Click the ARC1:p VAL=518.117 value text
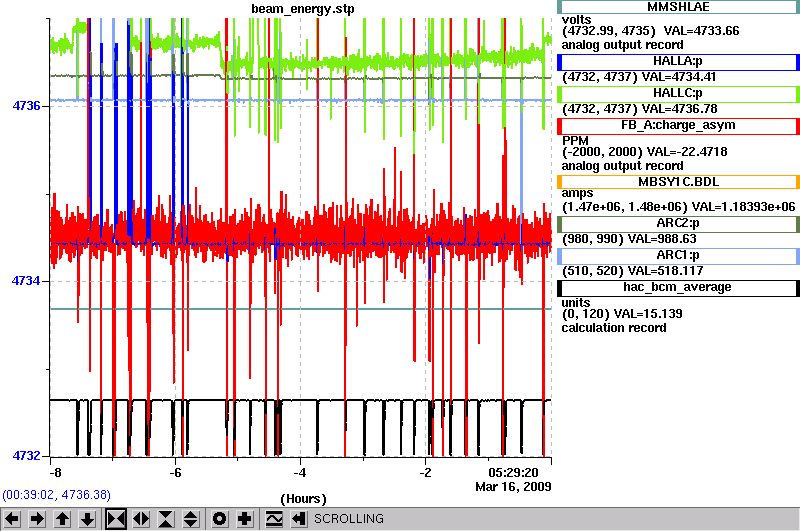The width and height of the screenshot is (800, 531). [665, 270]
